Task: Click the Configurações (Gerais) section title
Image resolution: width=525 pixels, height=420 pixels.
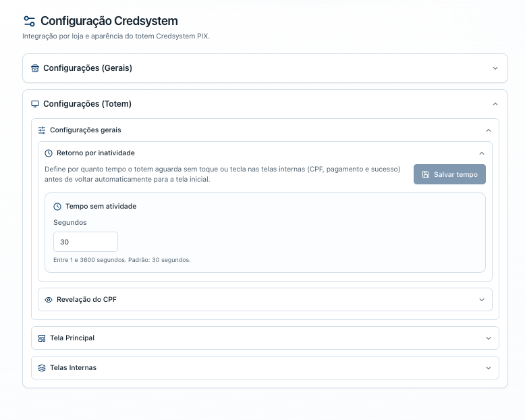Action: point(88,68)
